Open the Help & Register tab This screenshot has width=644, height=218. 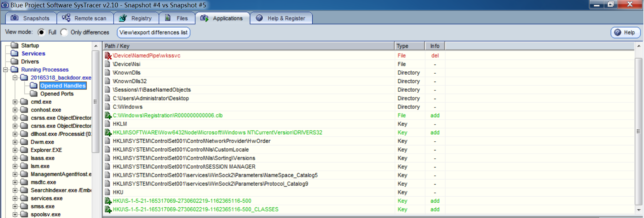pos(281,18)
